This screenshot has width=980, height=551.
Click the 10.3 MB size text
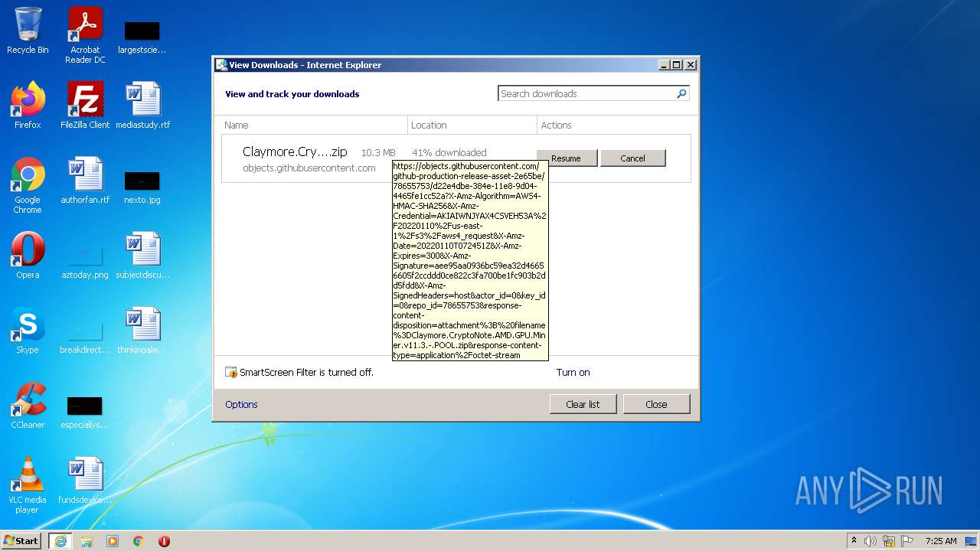tap(378, 153)
